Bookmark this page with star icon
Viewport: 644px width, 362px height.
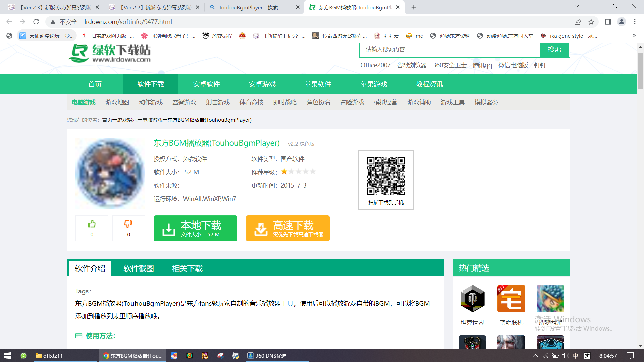[x=591, y=22]
